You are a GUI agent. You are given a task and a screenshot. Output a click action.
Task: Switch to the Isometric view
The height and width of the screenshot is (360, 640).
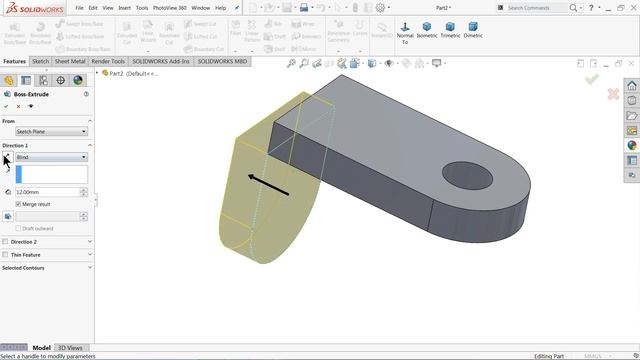tap(427, 30)
